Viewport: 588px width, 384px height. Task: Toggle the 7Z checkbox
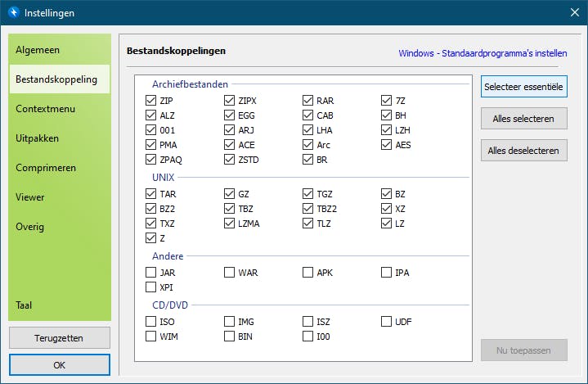pos(387,101)
